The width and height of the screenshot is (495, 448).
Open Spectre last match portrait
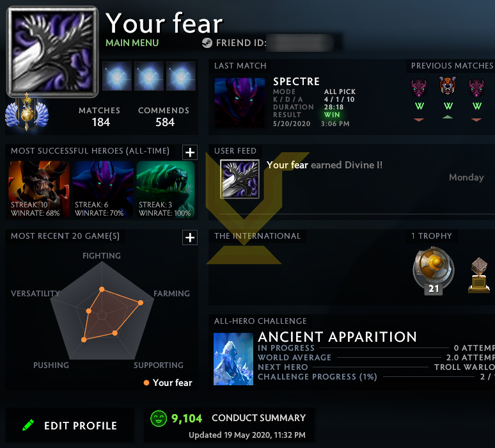coord(240,102)
